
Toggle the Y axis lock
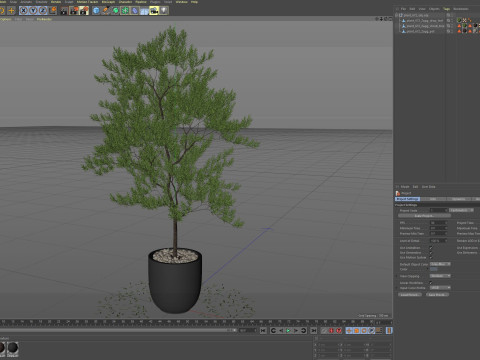33,11
